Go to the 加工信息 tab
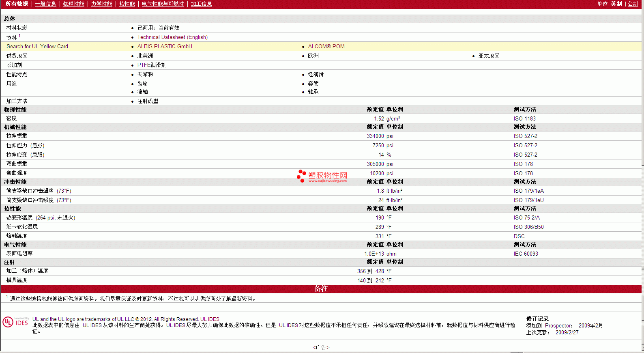Screen dimensions: 644x353 (201, 4)
